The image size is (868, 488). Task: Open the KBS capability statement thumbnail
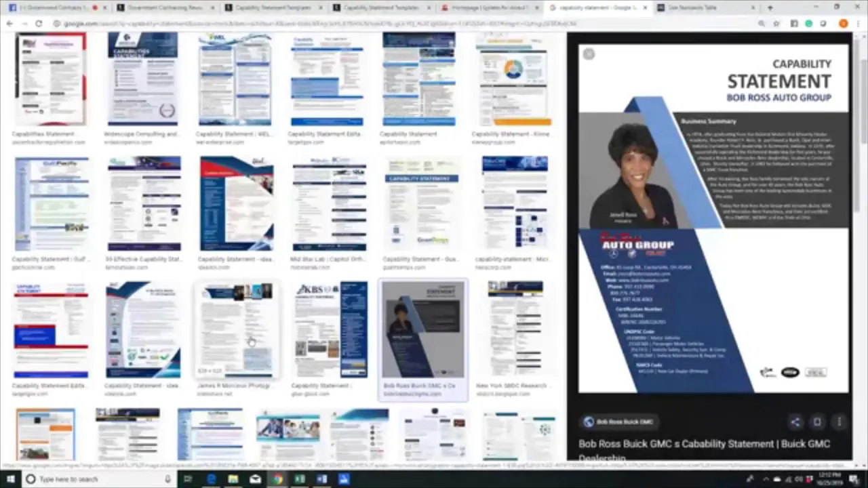tap(331, 330)
